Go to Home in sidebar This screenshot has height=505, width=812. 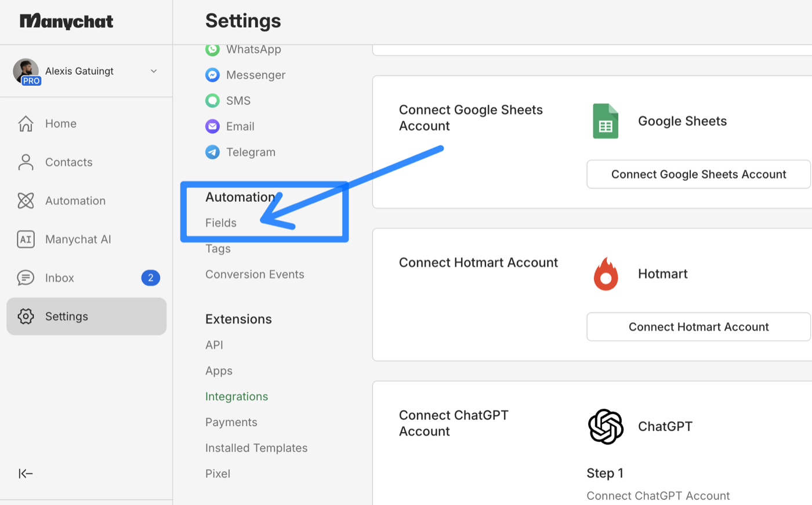[x=86, y=123]
